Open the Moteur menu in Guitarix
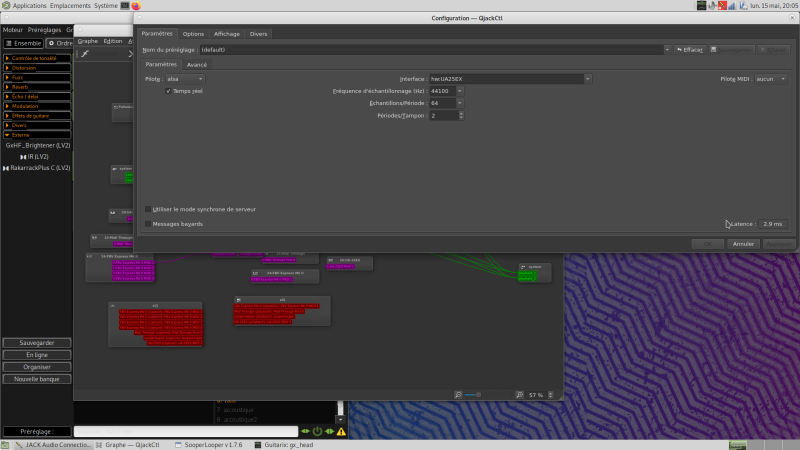This screenshot has height=450, width=800. pos(13,30)
